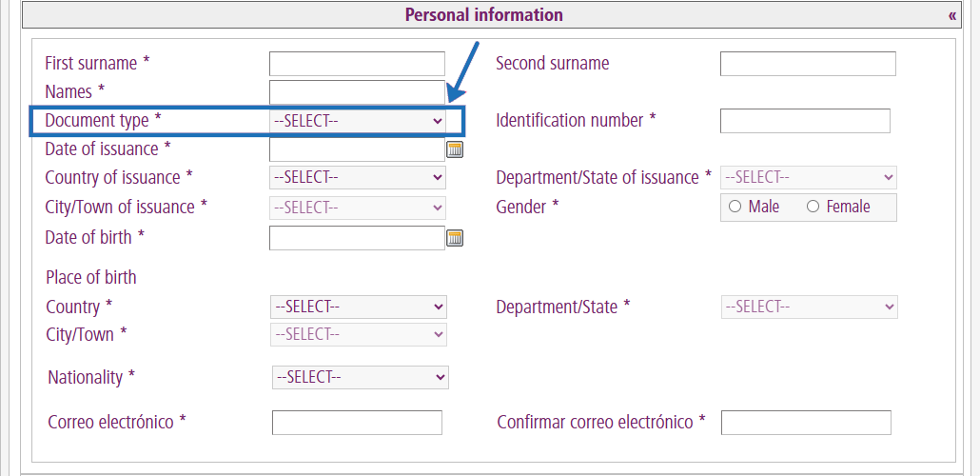Open the birth City/Town dropdown
Viewport: 980px width, 476px height.
point(359,334)
